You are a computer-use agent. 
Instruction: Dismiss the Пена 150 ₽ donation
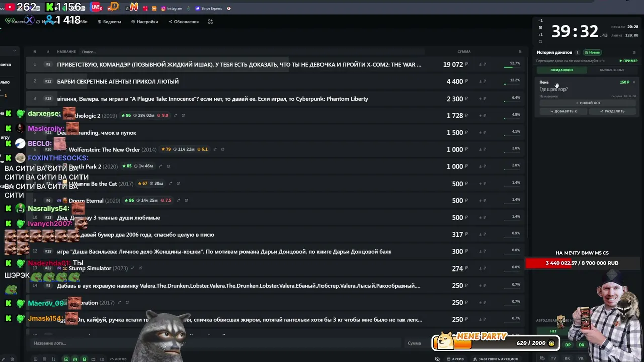[x=634, y=82]
